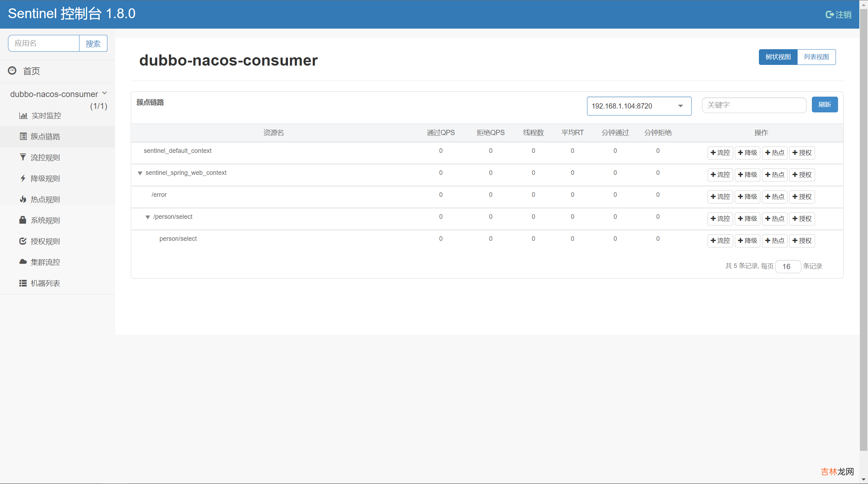Add 流控 rule for /person/select row
This screenshot has width=868, height=484.
pyautogui.click(x=720, y=219)
